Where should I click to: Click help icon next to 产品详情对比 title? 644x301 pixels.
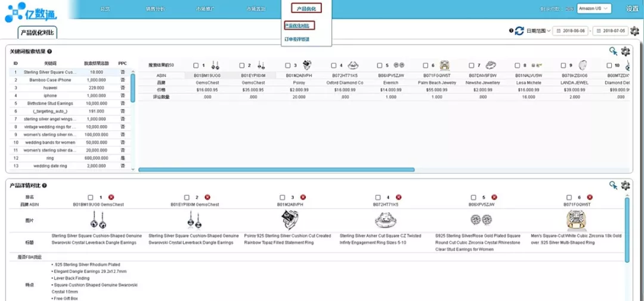click(44, 185)
